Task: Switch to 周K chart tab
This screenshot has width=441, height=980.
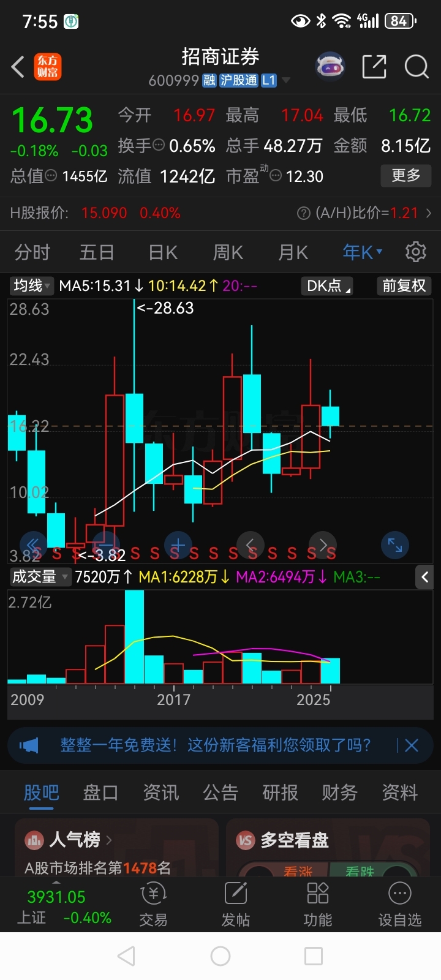Action: (x=228, y=252)
